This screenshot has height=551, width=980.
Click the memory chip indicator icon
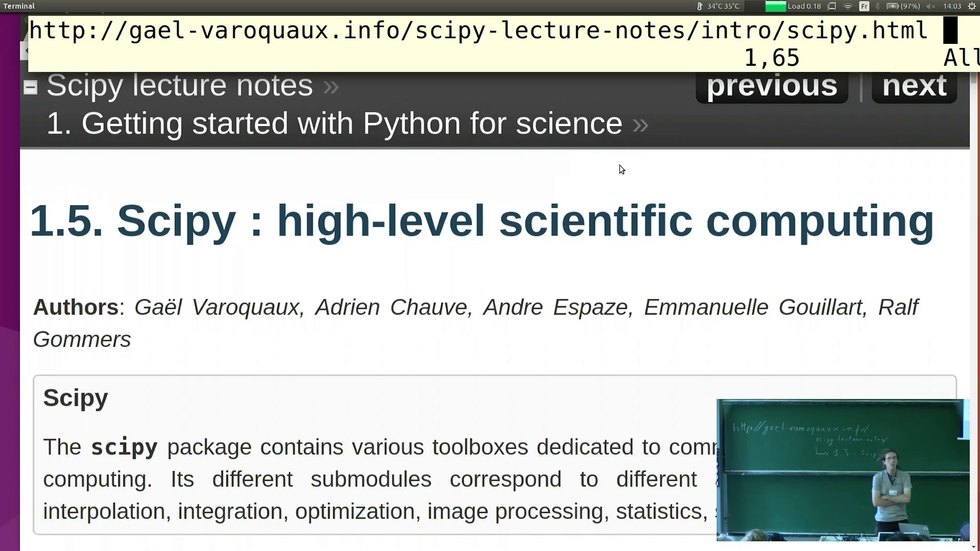[x=832, y=6]
